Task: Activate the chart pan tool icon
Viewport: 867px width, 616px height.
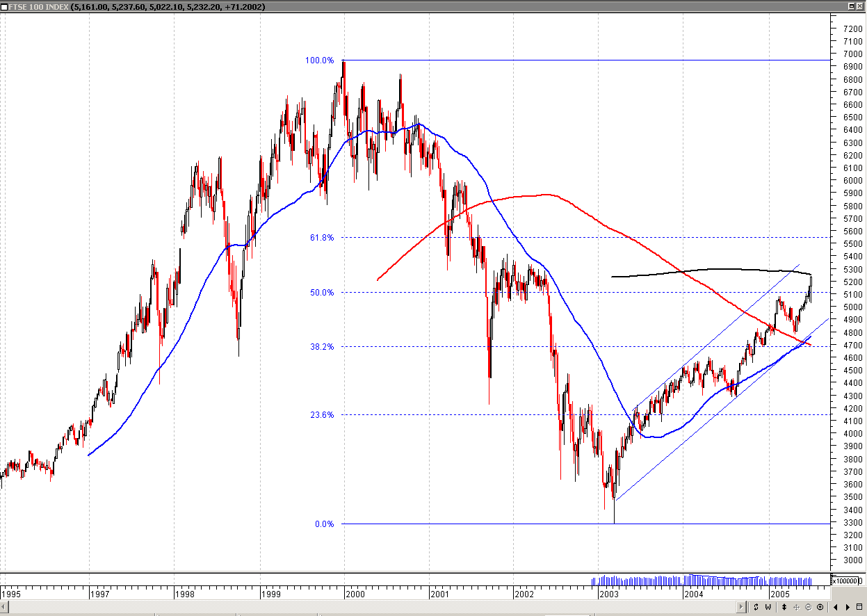Action: 798,607
